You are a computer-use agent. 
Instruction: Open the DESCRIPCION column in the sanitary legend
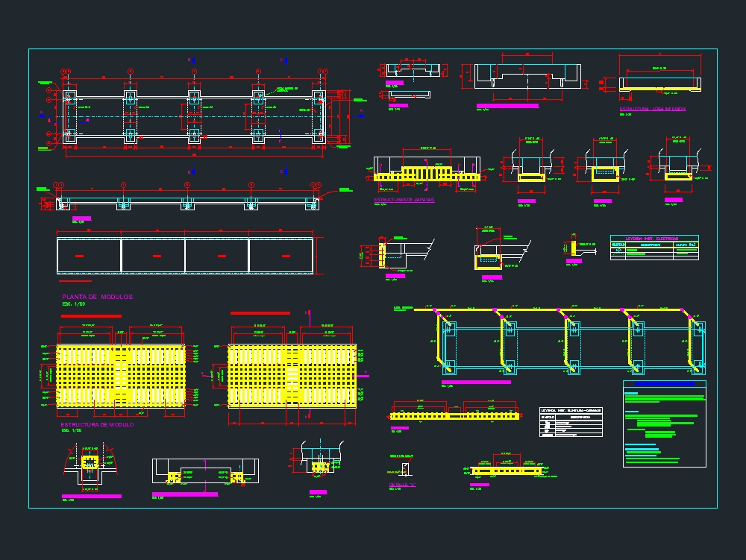point(579,417)
